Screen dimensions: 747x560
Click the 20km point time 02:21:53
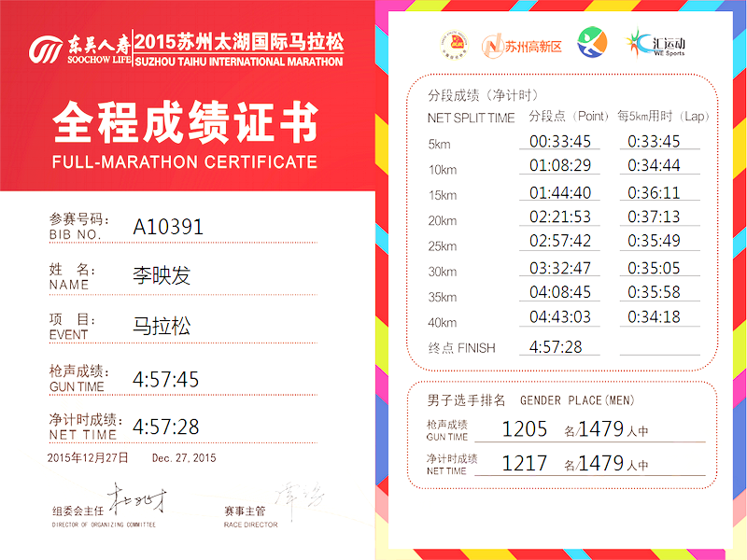pos(560,217)
